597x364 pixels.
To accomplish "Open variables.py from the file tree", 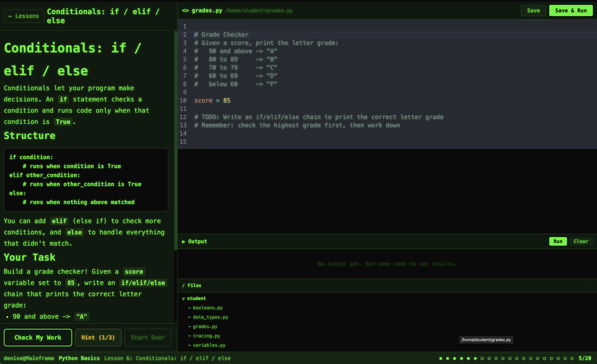I will [x=209, y=345].
